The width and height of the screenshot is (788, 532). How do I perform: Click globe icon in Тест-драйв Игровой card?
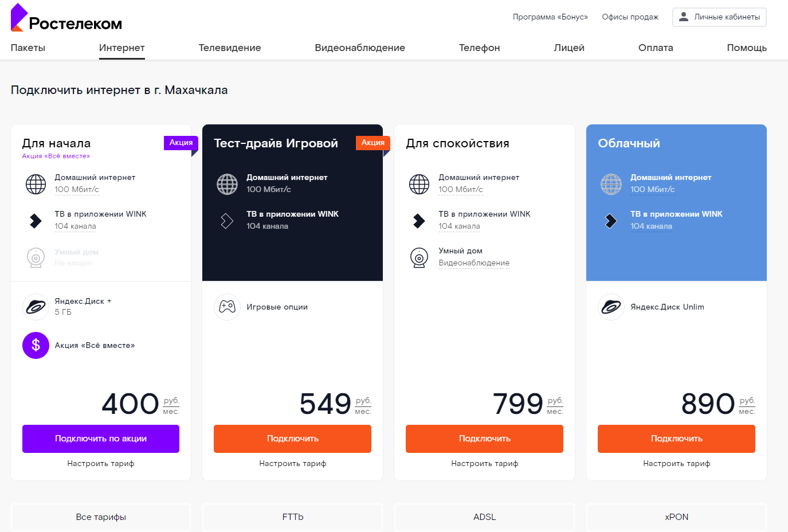(x=227, y=184)
